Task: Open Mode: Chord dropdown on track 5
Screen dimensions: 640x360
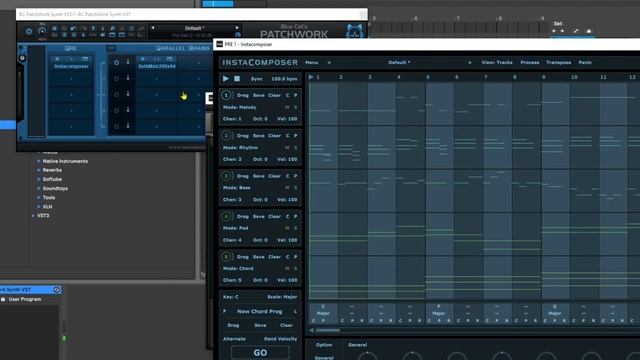Action: pyautogui.click(x=238, y=269)
